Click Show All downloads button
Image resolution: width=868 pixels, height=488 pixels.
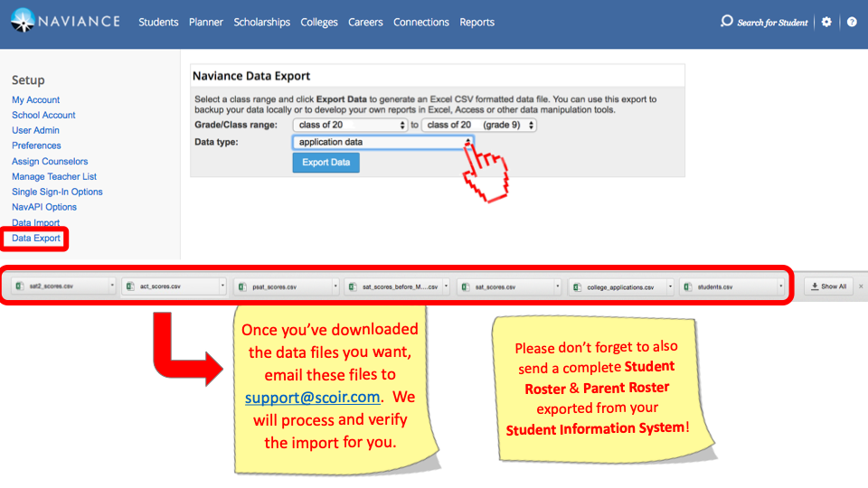pos(828,286)
